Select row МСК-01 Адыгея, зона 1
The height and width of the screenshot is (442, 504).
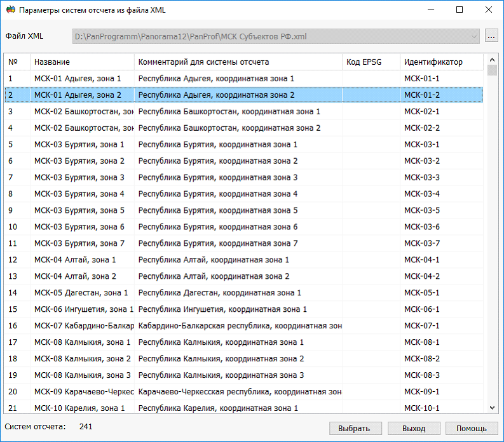(x=243, y=79)
